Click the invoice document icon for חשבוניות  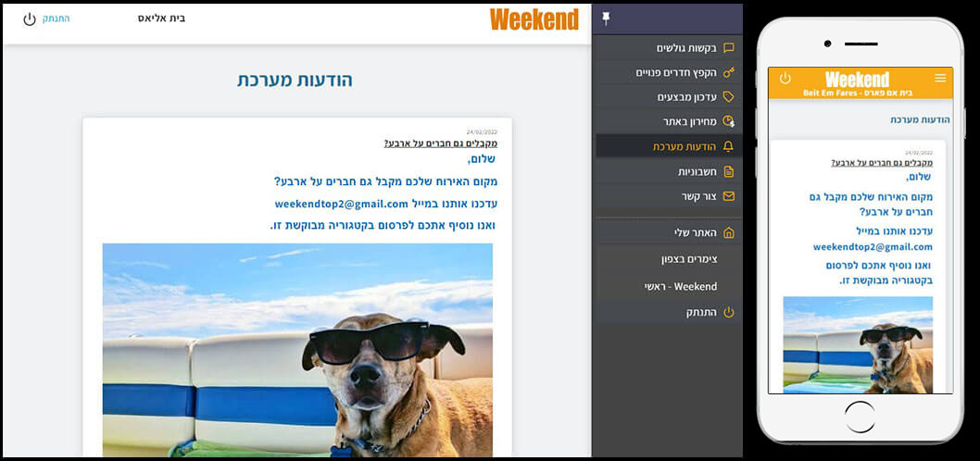pyautogui.click(x=728, y=171)
